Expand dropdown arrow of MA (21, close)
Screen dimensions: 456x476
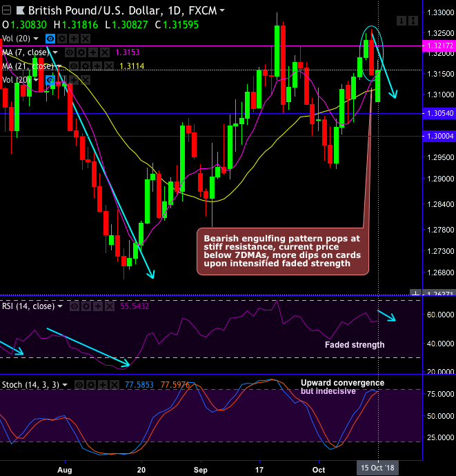click(x=59, y=66)
